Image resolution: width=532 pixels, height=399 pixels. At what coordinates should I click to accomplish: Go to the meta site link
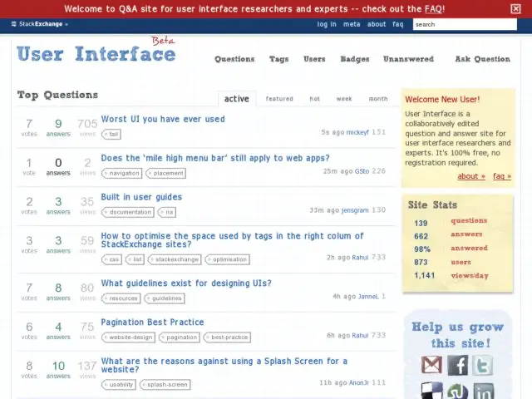tap(352, 24)
